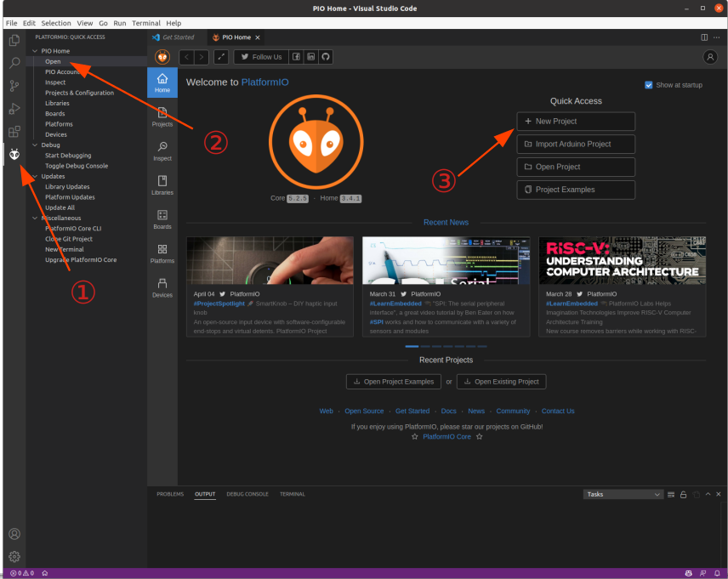
Task: Open the Facebook icon link
Action: point(296,57)
